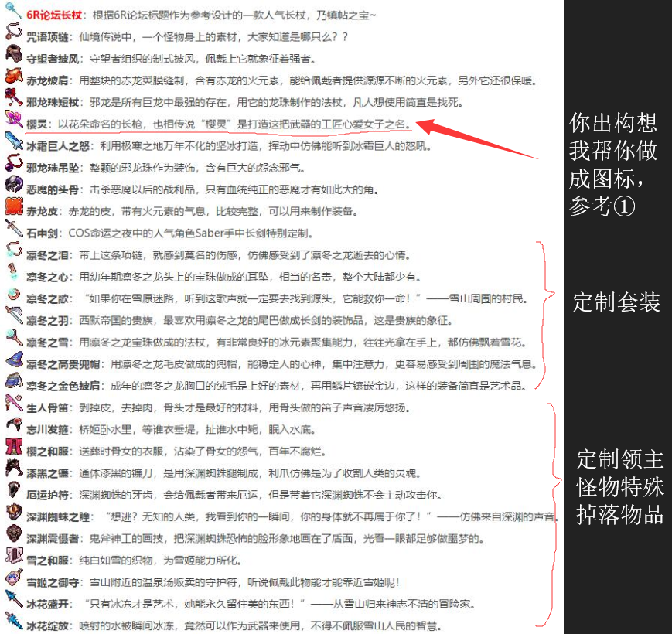Select the 咒语项链 necklace icon
The image size is (672, 634).
14,32
